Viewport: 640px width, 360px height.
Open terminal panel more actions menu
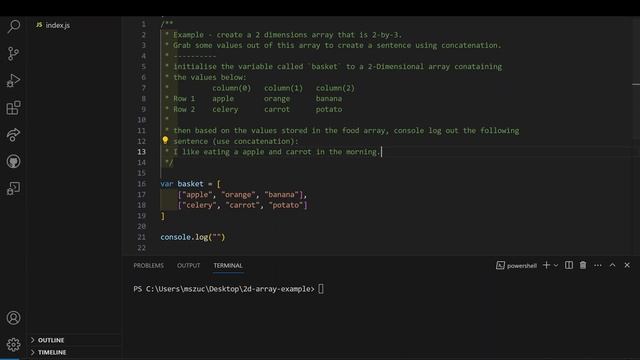pyautogui.click(x=598, y=265)
